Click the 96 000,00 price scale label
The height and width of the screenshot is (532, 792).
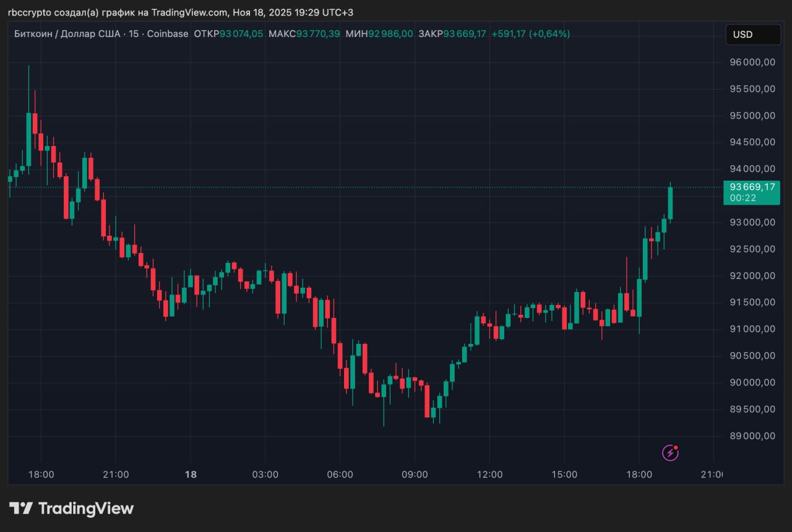[752, 62]
